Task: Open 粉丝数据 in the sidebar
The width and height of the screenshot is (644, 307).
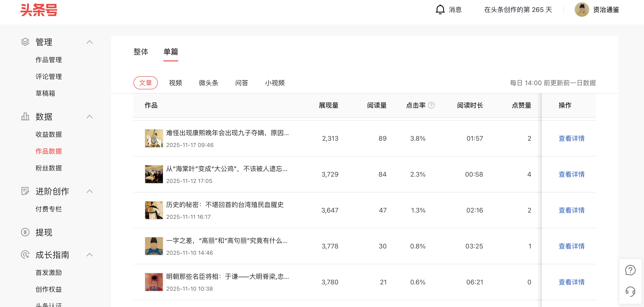Action: [x=49, y=168]
